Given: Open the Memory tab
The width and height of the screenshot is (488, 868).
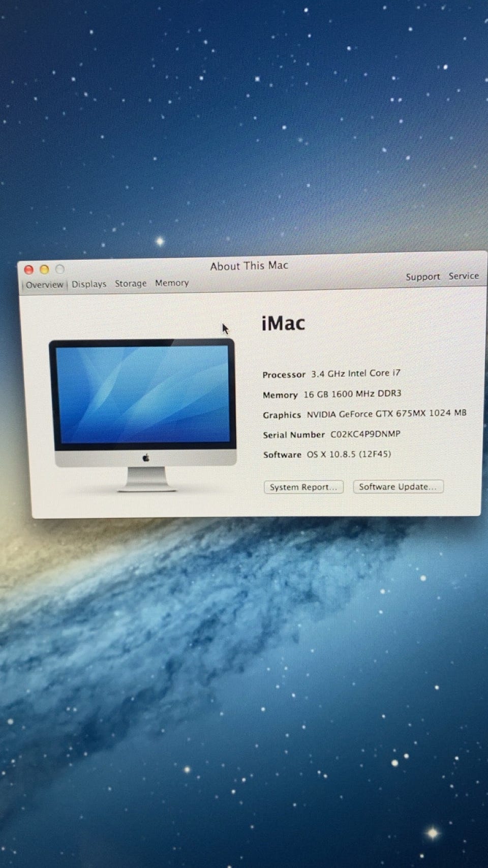Looking at the screenshot, I should tap(172, 283).
